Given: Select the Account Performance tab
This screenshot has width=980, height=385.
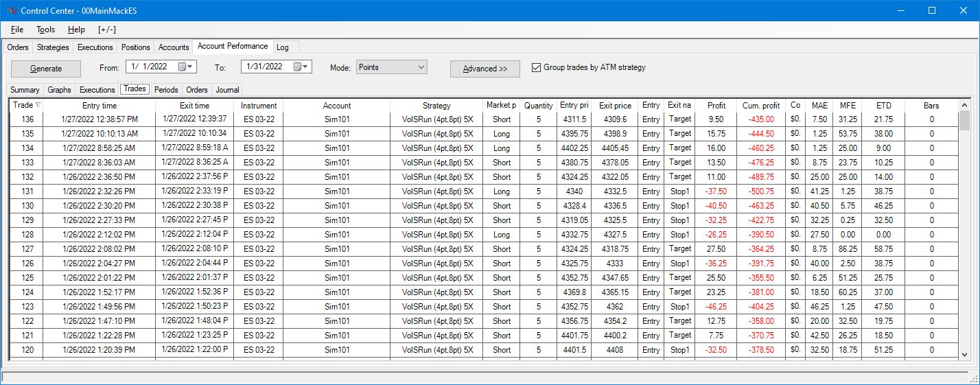Looking at the screenshot, I should 233,46.
